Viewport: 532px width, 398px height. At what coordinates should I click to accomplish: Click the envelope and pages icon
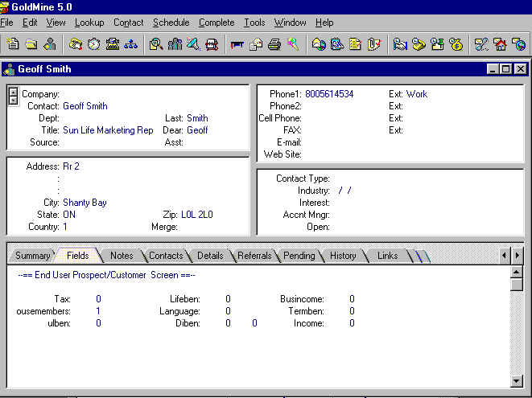pyautogui.click(x=256, y=44)
